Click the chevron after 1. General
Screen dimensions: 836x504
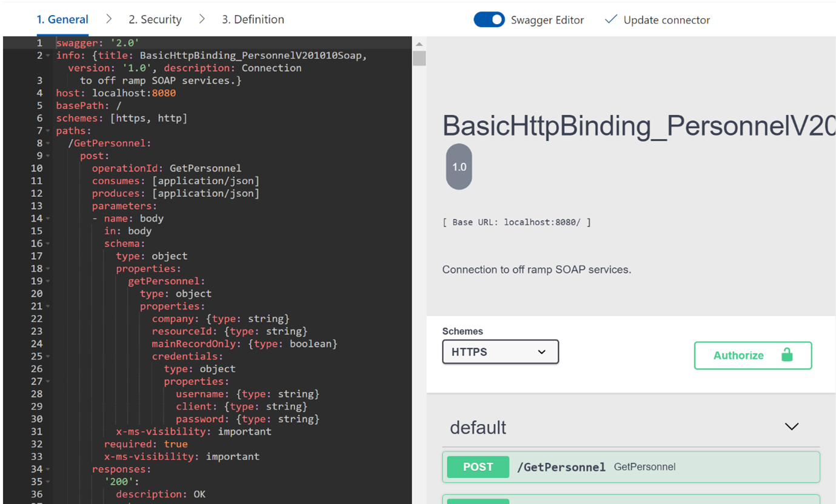pyautogui.click(x=109, y=19)
